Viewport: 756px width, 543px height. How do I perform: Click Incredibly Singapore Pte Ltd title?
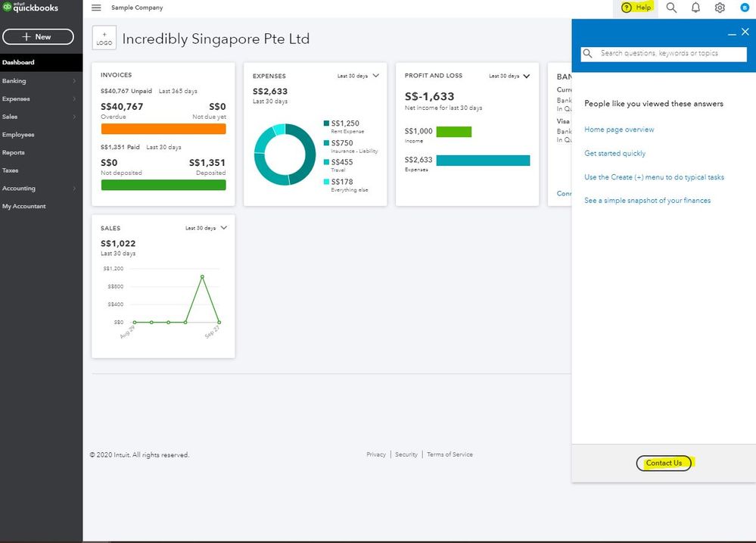[216, 39]
